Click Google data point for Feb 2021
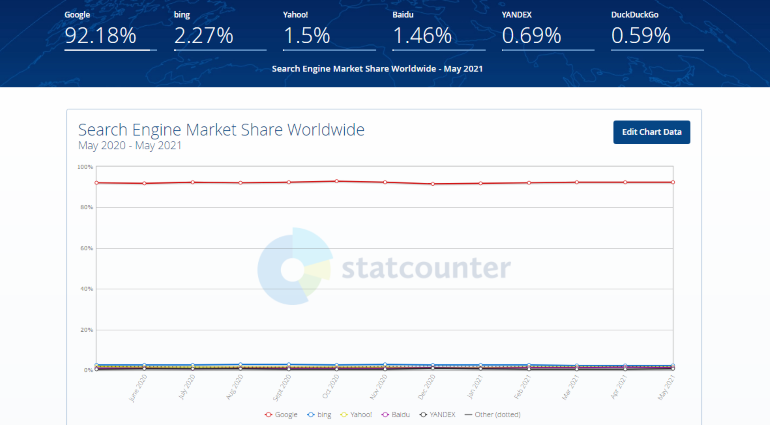Screen dimensions: 770x425 pos(529,183)
